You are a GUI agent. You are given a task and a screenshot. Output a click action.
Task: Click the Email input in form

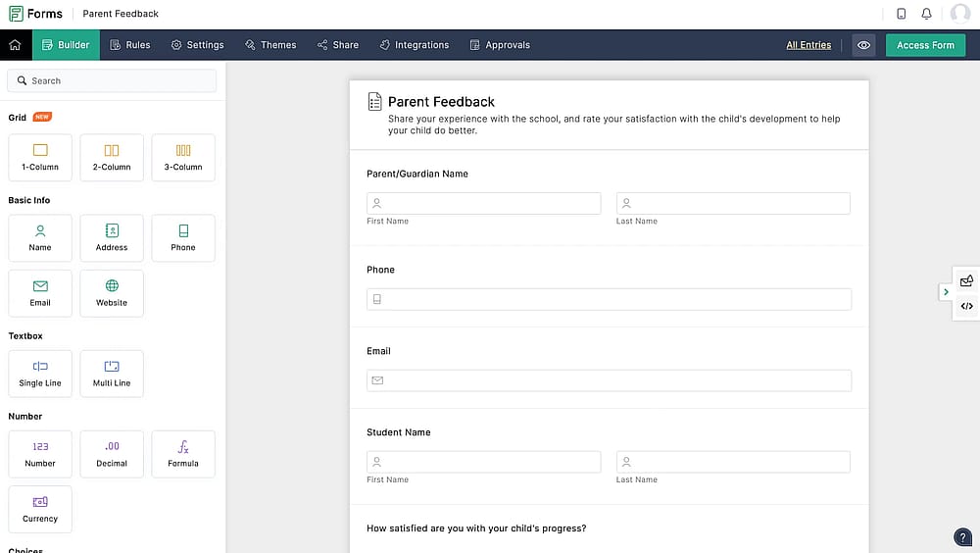pos(609,380)
